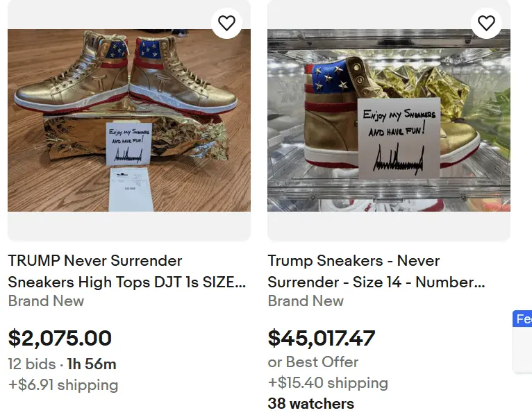Click Brand New under the Size 14 listing
The height and width of the screenshot is (415, 532).
pos(306,301)
